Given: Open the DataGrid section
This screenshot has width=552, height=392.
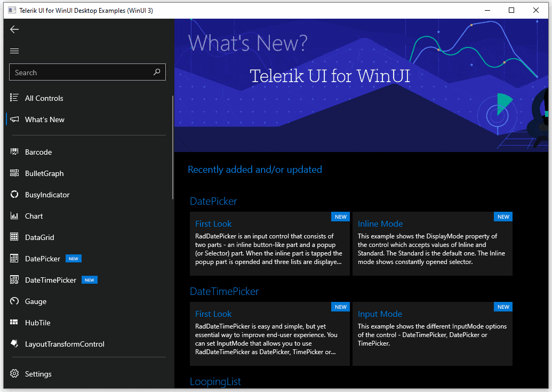Looking at the screenshot, I should (x=39, y=237).
